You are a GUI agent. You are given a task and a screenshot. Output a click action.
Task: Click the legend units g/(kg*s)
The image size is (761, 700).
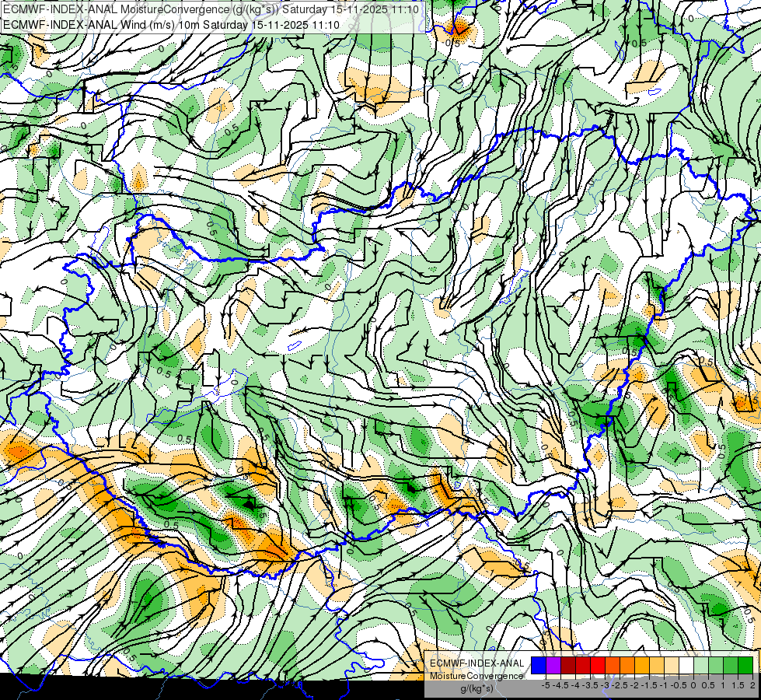point(477,688)
